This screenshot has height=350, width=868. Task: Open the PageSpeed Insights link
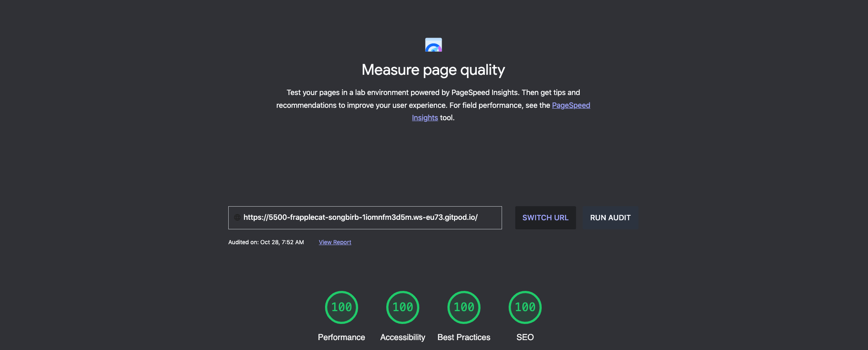click(x=571, y=105)
